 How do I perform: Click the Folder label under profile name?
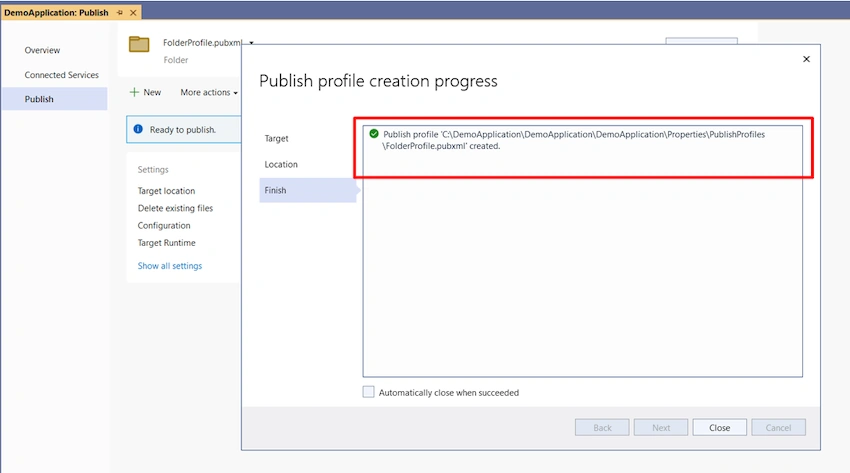[x=176, y=60]
